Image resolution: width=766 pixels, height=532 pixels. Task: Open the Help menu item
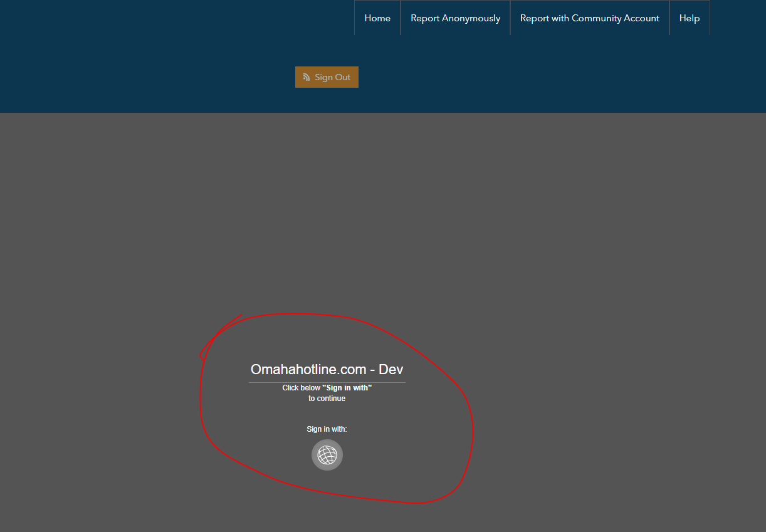coord(690,18)
